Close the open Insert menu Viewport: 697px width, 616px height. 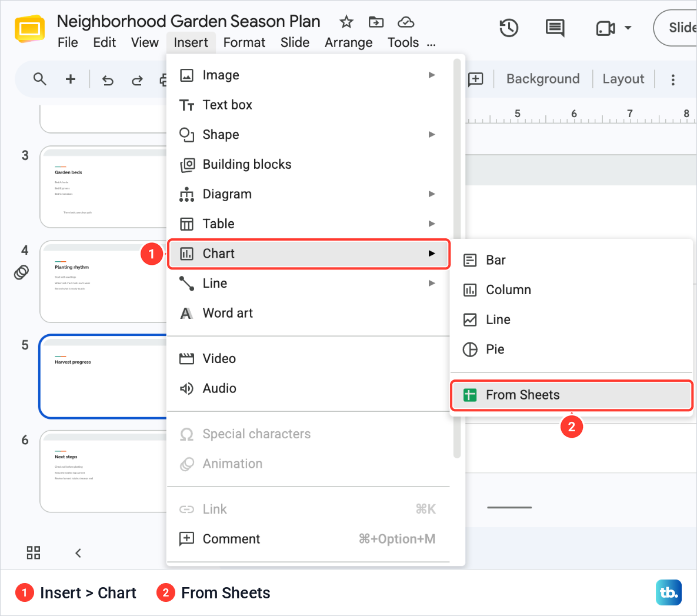click(x=191, y=43)
